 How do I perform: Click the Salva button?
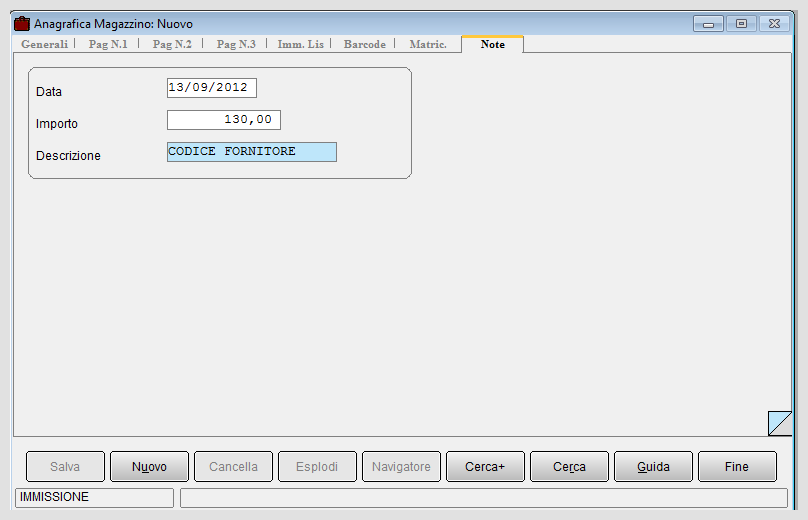65,466
